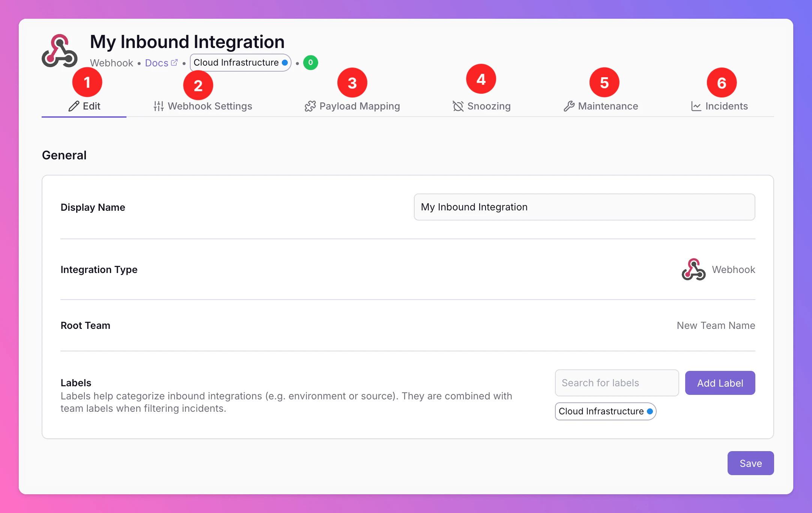Screen dimensions: 812x513
Task: Click the pencil icon on Edit tab
Action: pos(74,106)
